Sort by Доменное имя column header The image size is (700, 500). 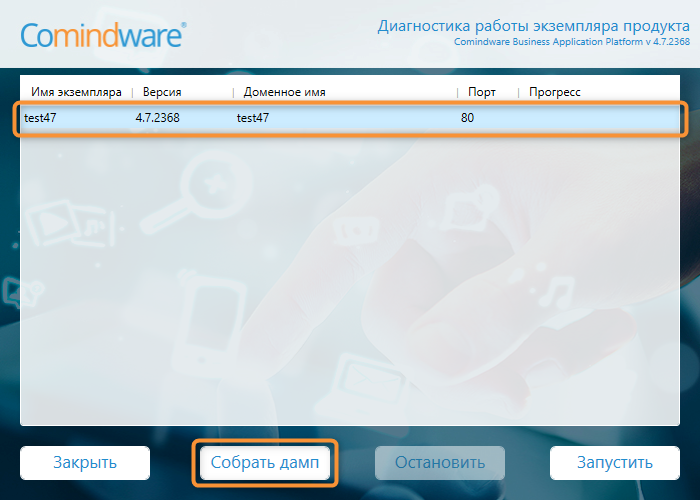tap(284, 92)
